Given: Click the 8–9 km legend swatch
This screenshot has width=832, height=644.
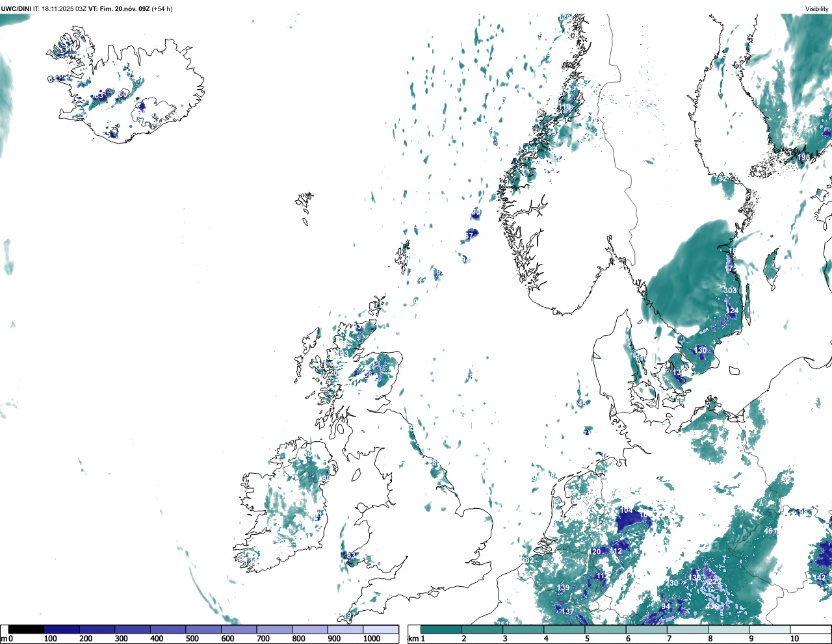Looking at the screenshot, I should pyautogui.click(x=728, y=629).
